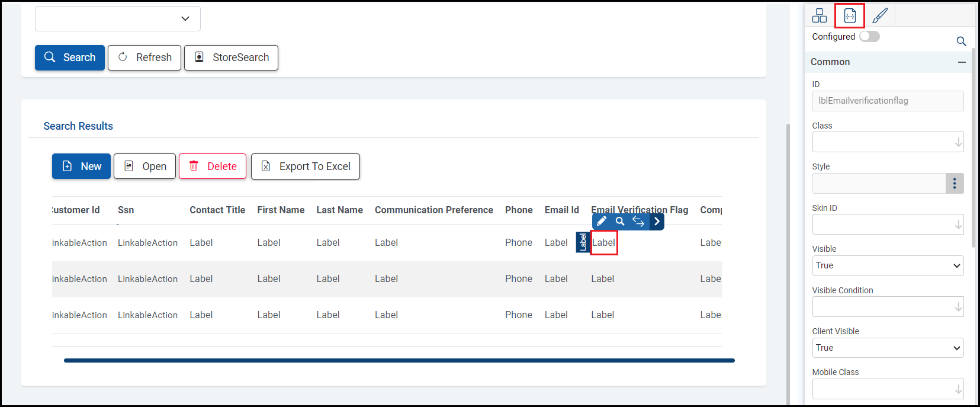Click the Export To Excel button
Screen dimensions: 980x407
click(x=306, y=166)
